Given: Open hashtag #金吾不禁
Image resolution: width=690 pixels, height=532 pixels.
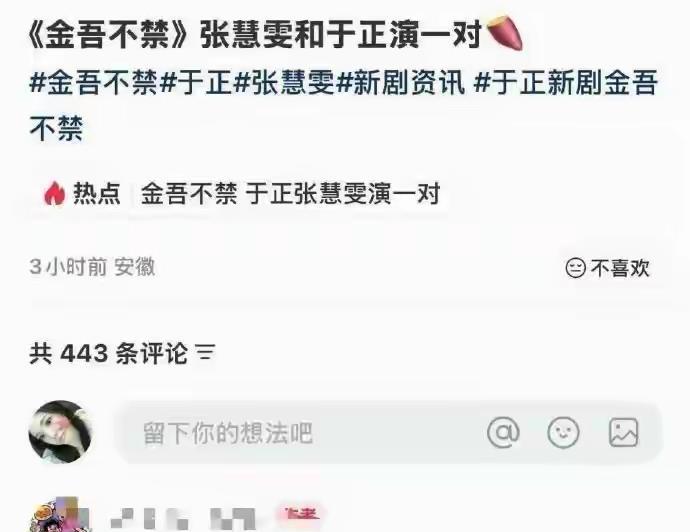Looking at the screenshot, I should [93, 82].
